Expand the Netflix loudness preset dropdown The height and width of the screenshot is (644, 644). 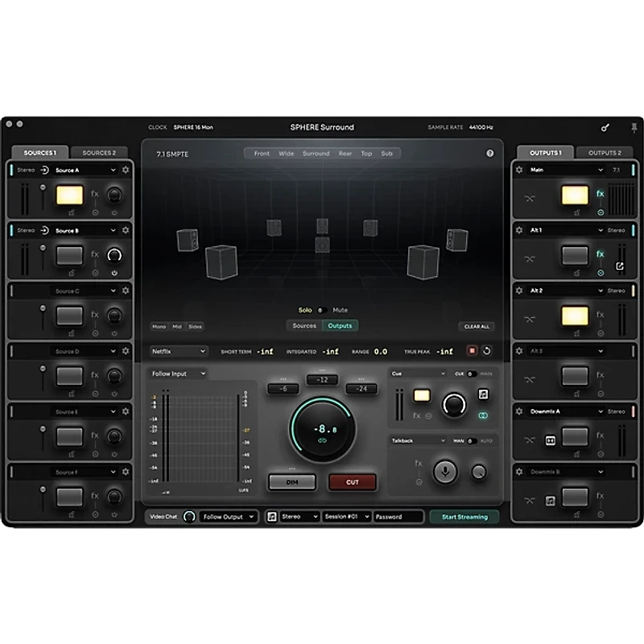[x=179, y=351]
